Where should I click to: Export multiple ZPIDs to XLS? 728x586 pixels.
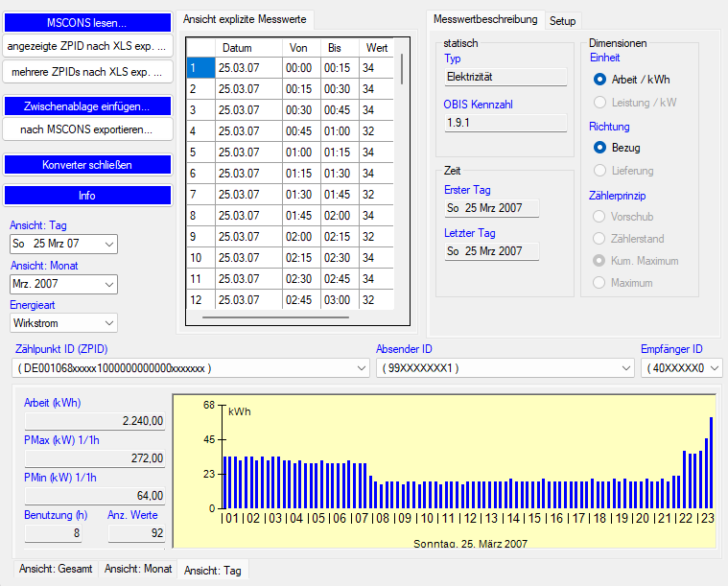pos(87,71)
